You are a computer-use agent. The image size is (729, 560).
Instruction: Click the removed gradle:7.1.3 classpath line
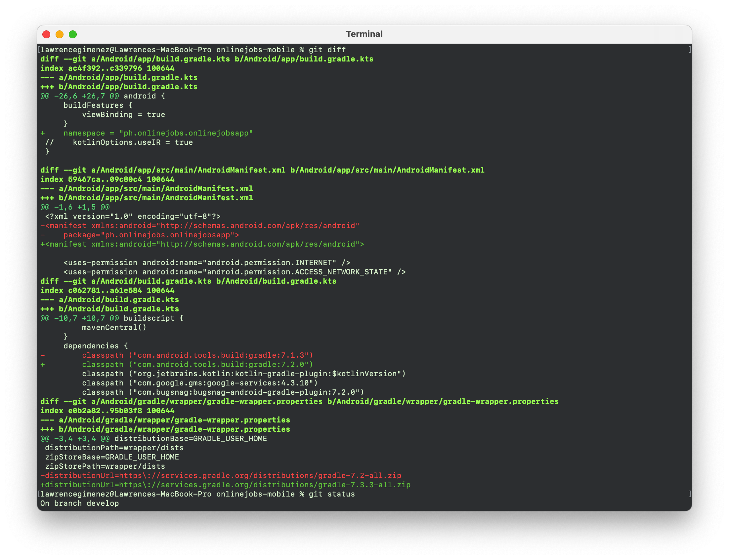[x=197, y=355]
